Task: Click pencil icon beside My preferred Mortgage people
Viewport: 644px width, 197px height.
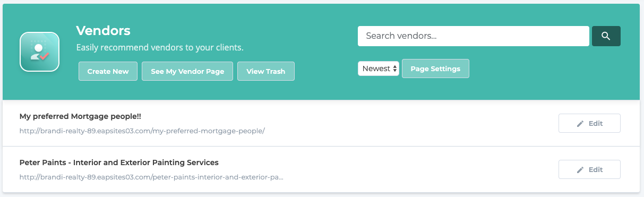Action: 580,123
